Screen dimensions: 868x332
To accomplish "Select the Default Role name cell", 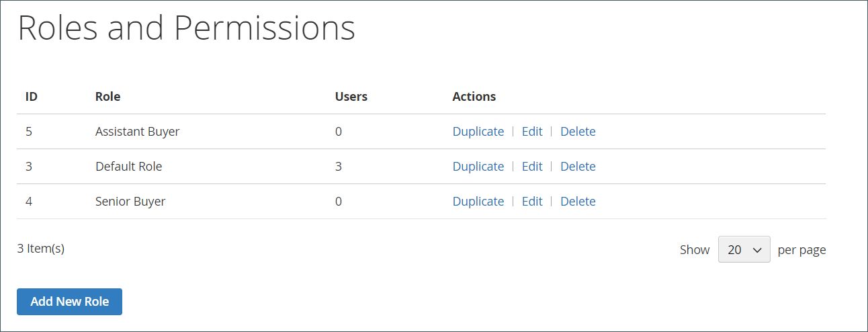I will point(128,167).
